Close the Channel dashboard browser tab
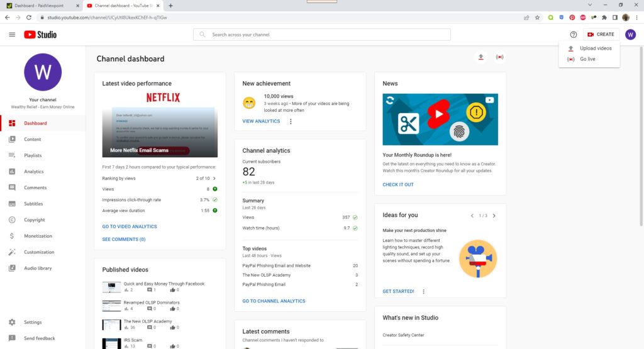The image size is (644, 349). click(158, 6)
